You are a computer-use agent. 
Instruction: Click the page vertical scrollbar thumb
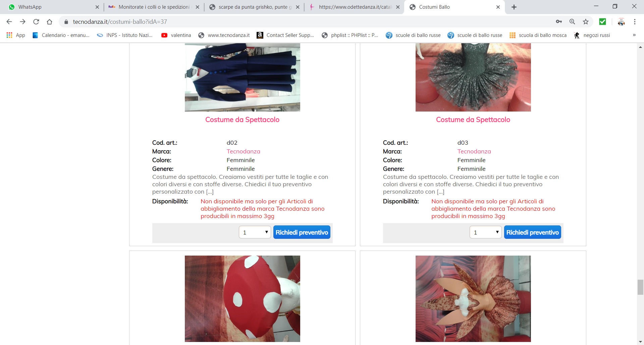(x=640, y=287)
